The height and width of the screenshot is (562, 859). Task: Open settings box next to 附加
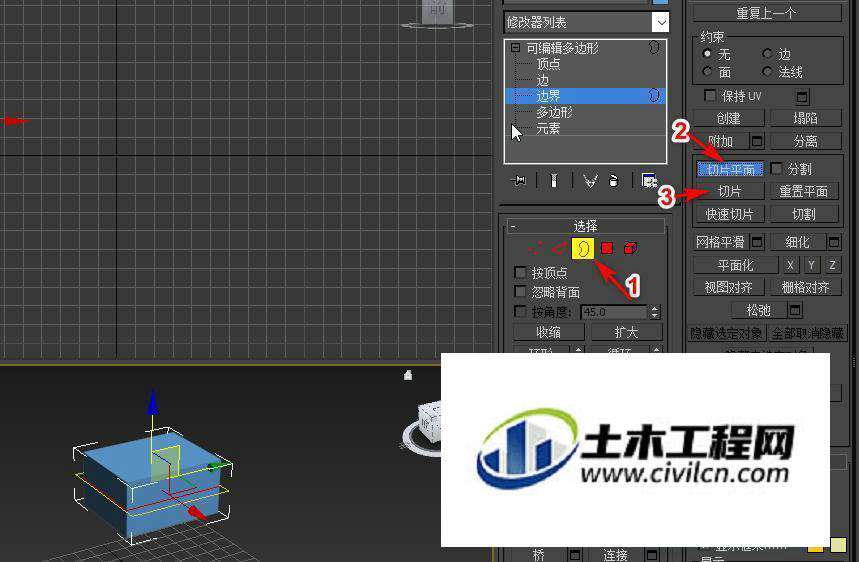pyautogui.click(x=757, y=141)
